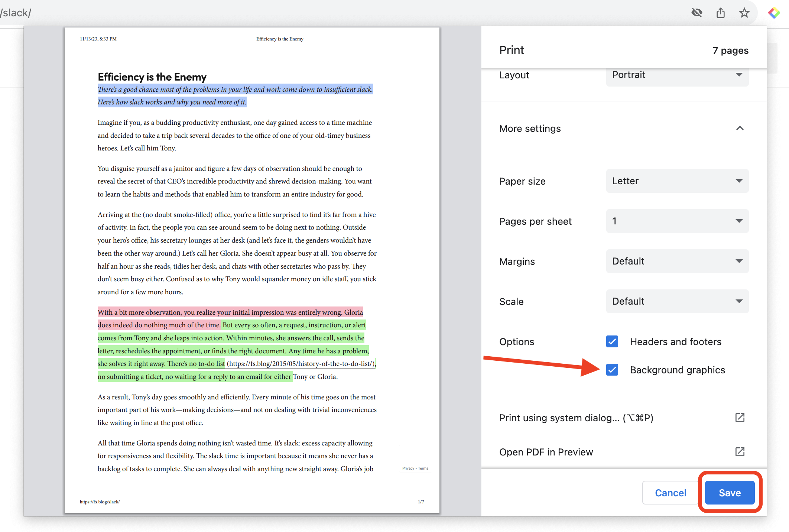Click the '7 pages' count text
Viewport: 789px width, 532px height.
[730, 51]
